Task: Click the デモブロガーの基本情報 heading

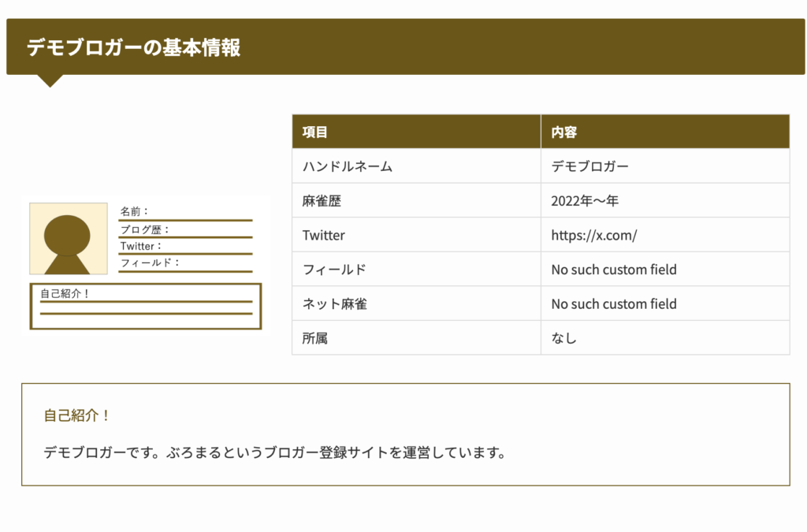Action: (x=134, y=47)
